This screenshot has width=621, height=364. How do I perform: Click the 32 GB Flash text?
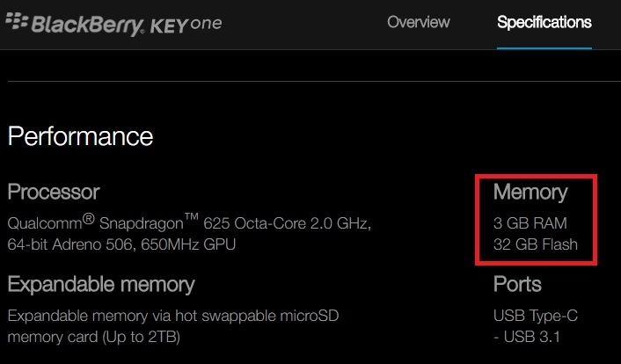coord(536,244)
